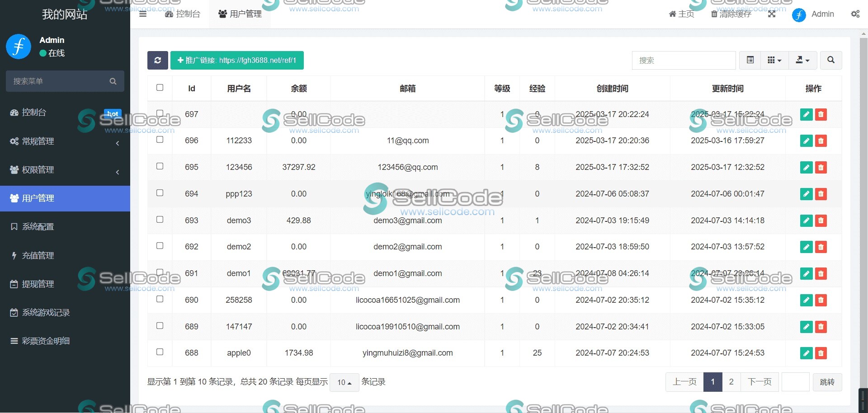Click the 推广链接 green button
The width and height of the screenshot is (868, 413).
(237, 60)
